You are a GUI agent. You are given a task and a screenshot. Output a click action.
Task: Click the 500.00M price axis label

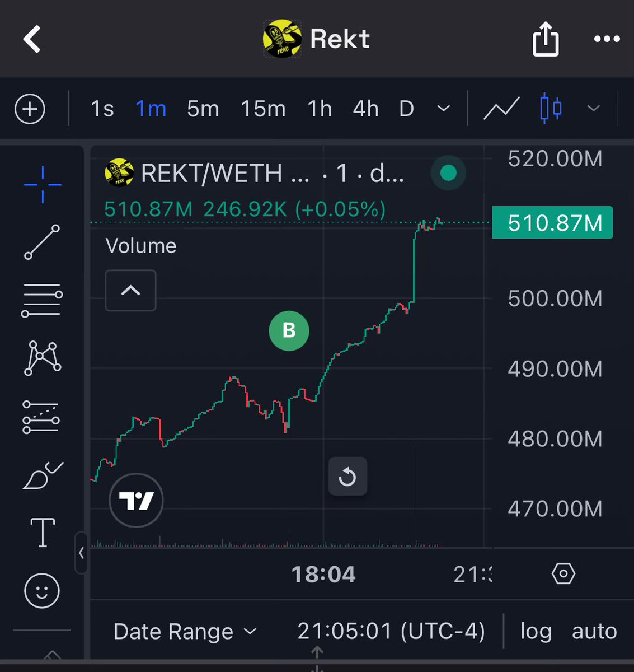555,298
